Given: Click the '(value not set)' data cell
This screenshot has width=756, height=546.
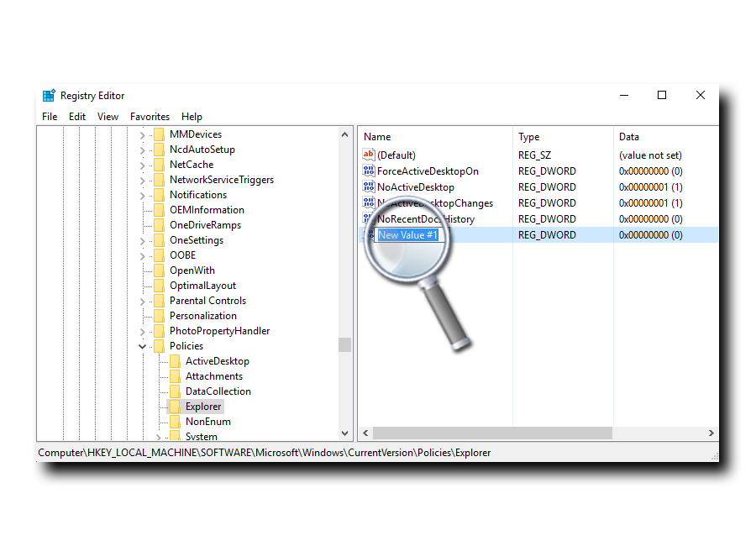Looking at the screenshot, I should (650, 155).
